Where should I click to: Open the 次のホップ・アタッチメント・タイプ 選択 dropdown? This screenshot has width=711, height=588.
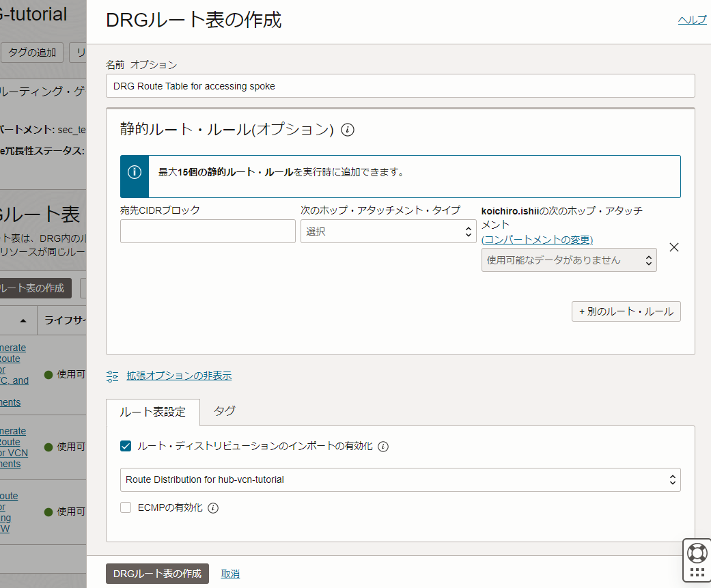point(388,231)
